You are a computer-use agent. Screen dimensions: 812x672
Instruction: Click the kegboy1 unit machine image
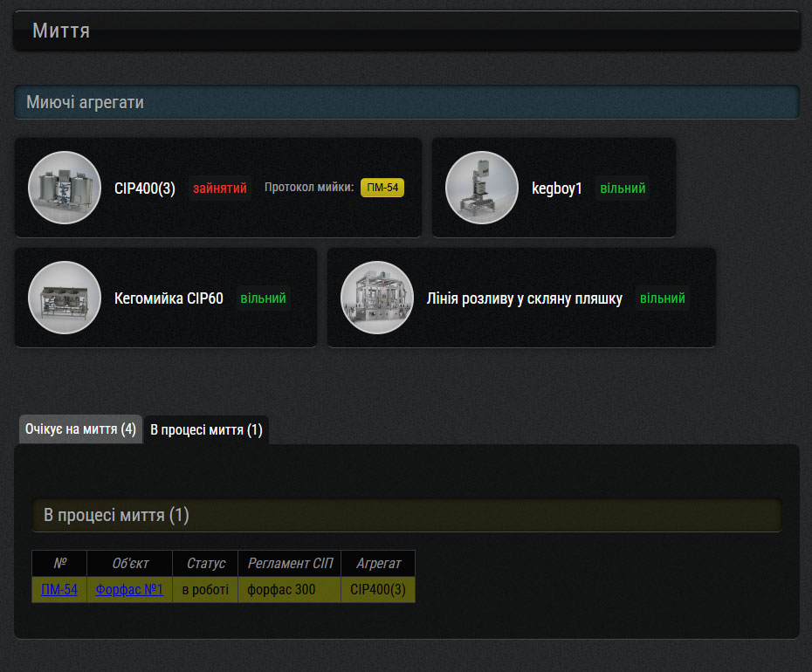(x=482, y=188)
